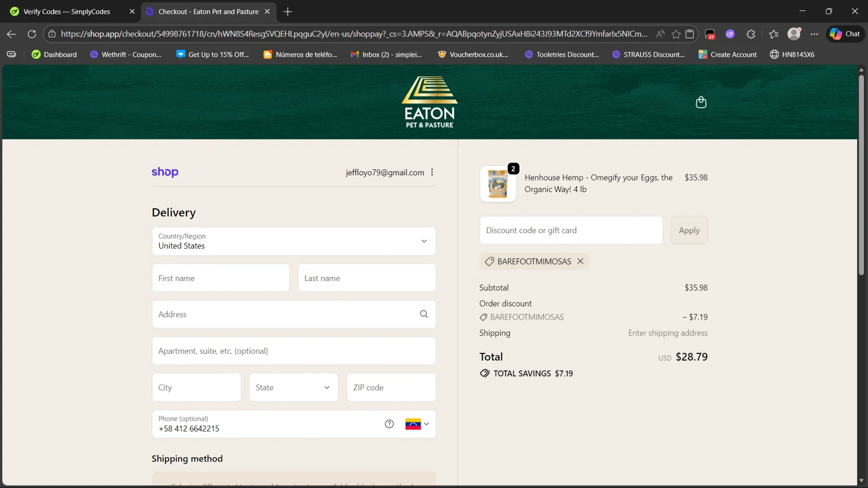This screenshot has width=868, height=488.
Task: Open the Gmail Inbox bookmark
Action: coord(386,54)
